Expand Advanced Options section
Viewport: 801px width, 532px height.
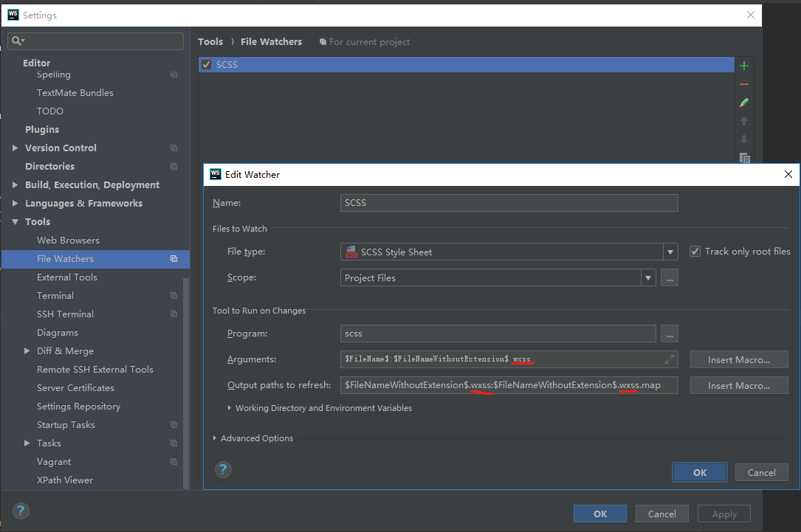pyautogui.click(x=215, y=438)
